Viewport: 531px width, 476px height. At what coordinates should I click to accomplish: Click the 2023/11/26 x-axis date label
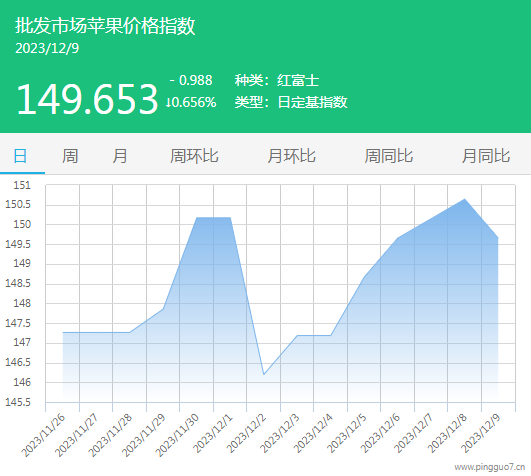pos(43,435)
